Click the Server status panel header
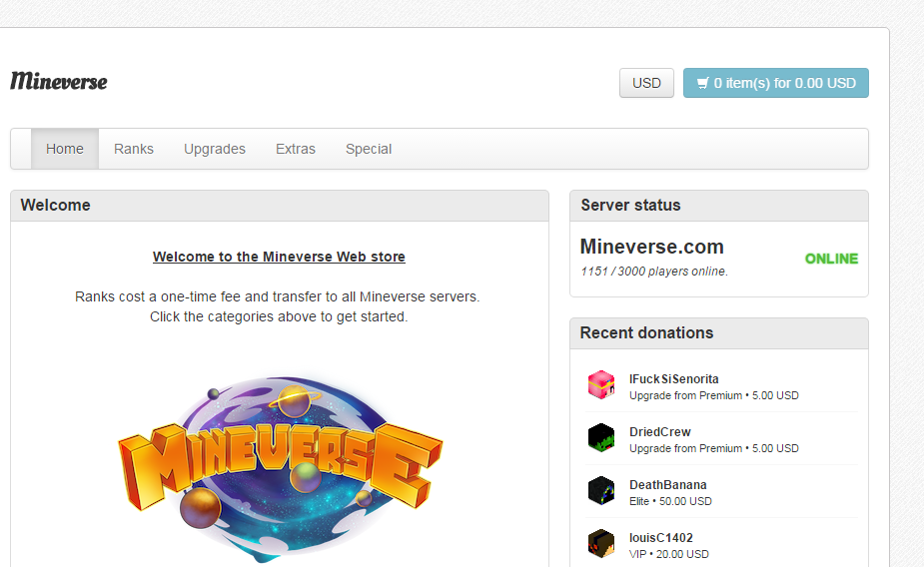 (719, 206)
